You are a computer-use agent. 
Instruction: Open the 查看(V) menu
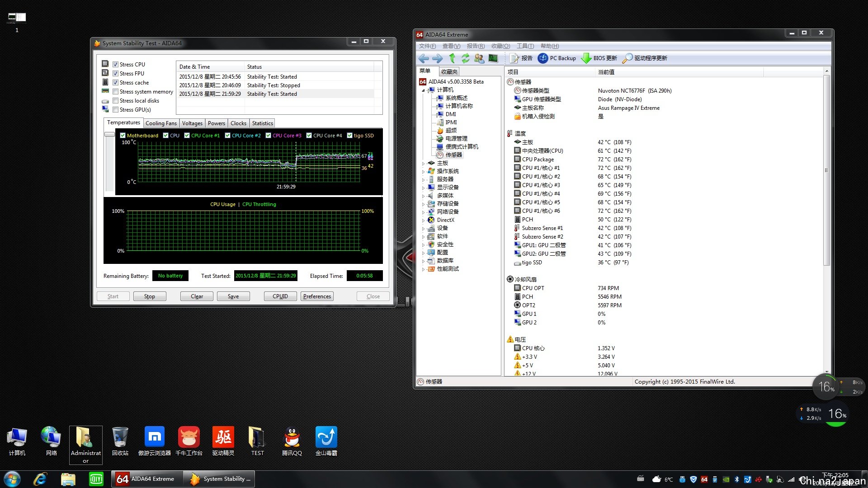451,46
